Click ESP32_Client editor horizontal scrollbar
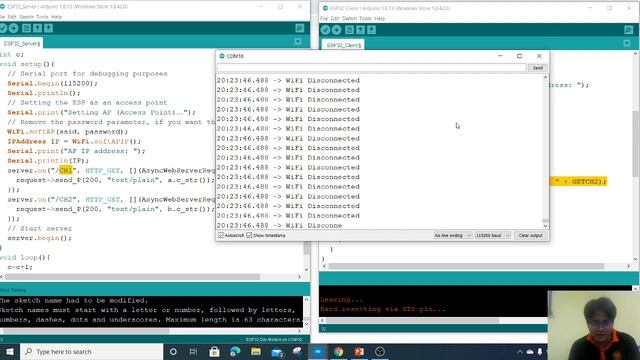This screenshot has height=360, width=640. 466,266
